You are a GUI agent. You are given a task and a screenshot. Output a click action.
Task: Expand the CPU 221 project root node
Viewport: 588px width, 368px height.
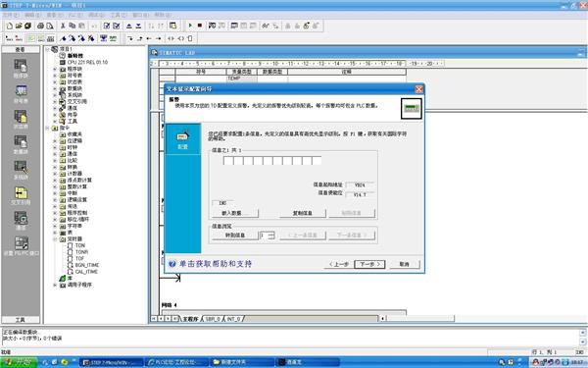(x=48, y=49)
